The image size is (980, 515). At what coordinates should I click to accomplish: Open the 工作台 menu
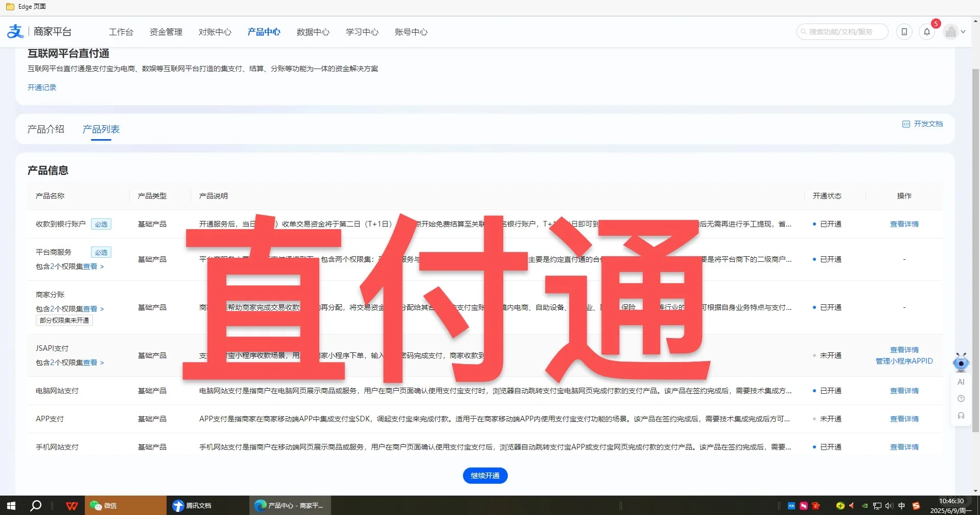click(x=121, y=32)
